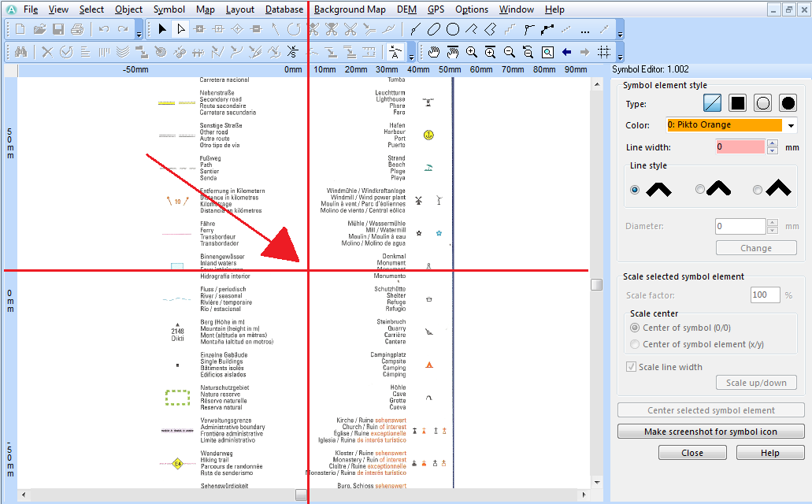Choose the filled square Area type icon
The width and height of the screenshot is (812, 504).
(737, 104)
